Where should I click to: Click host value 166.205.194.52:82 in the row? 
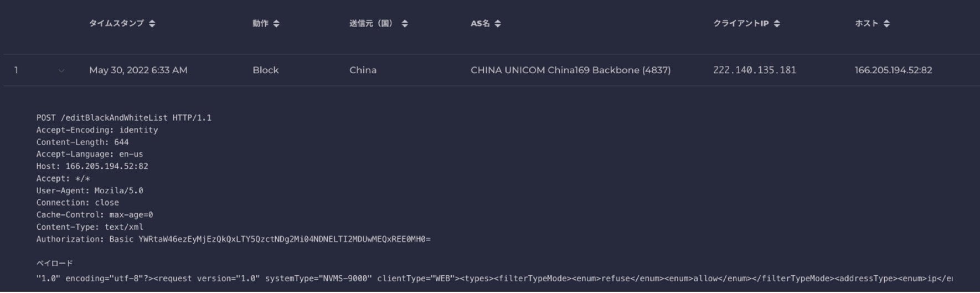893,70
